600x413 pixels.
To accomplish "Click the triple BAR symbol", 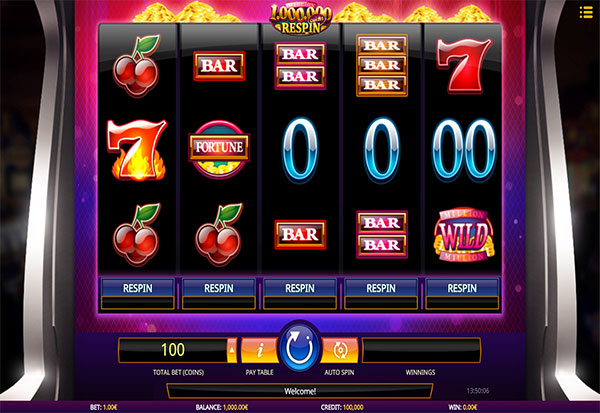I will [382, 65].
